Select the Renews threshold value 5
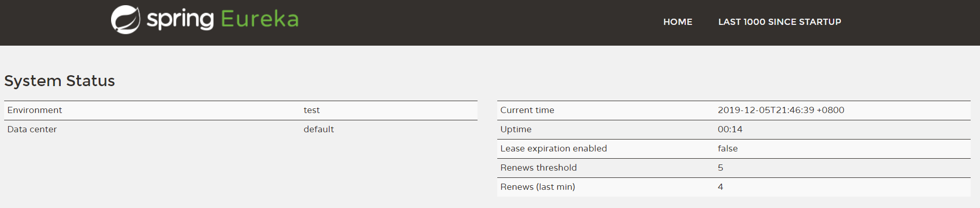Image resolution: width=980 pixels, height=208 pixels. click(x=720, y=168)
